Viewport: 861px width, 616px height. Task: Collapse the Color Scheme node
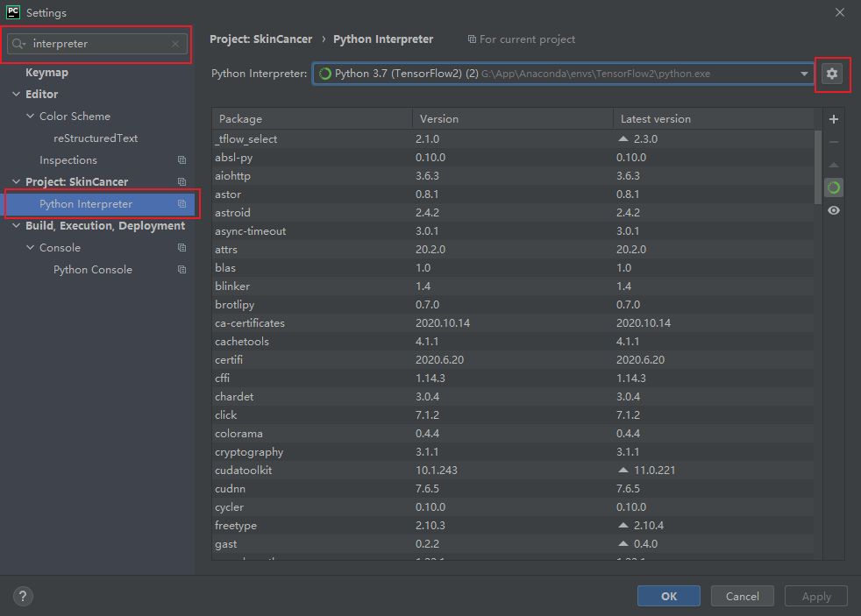(31, 117)
